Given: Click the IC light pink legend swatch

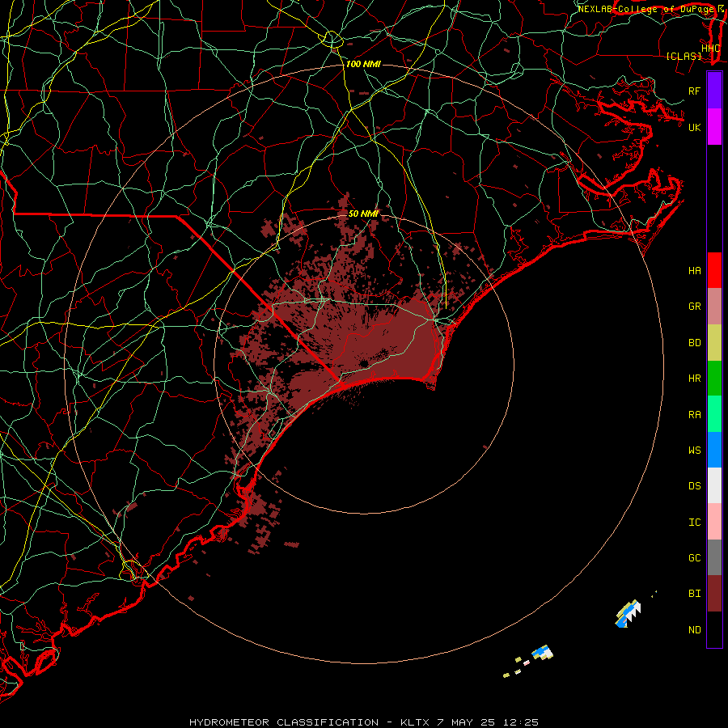Looking at the screenshot, I should [x=714, y=522].
